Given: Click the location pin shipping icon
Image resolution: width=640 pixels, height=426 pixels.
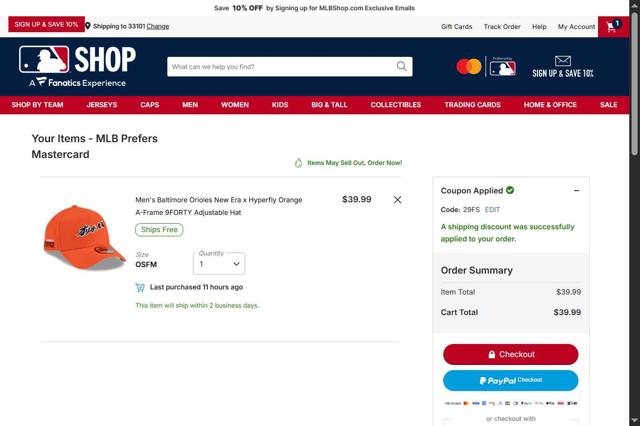Looking at the screenshot, I should 88,26.
